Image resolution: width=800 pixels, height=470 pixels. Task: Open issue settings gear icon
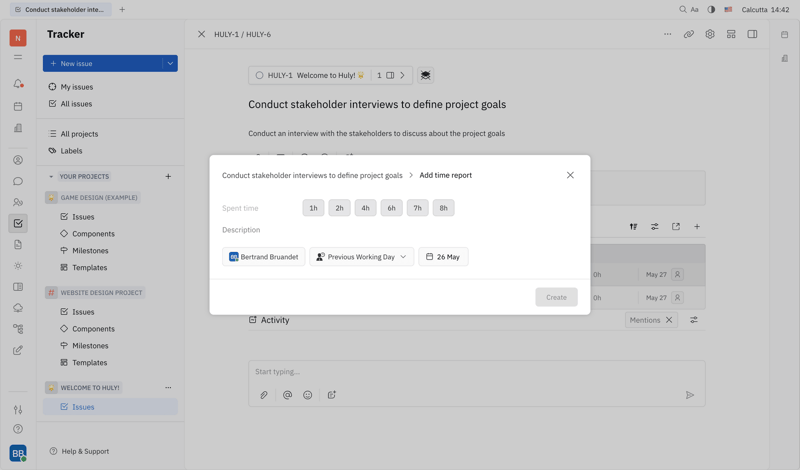[710, 34]
